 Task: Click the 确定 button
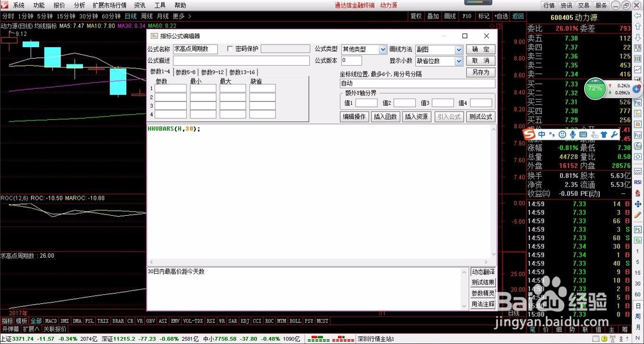[480, 50]
